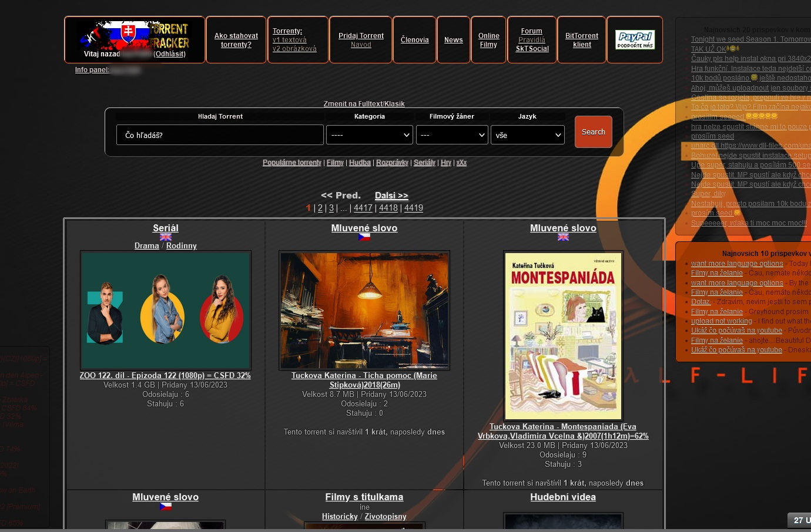The height and width of the screenshot is (532, 811).
Task: Open the Filmy category link
Action: [335, 163]
